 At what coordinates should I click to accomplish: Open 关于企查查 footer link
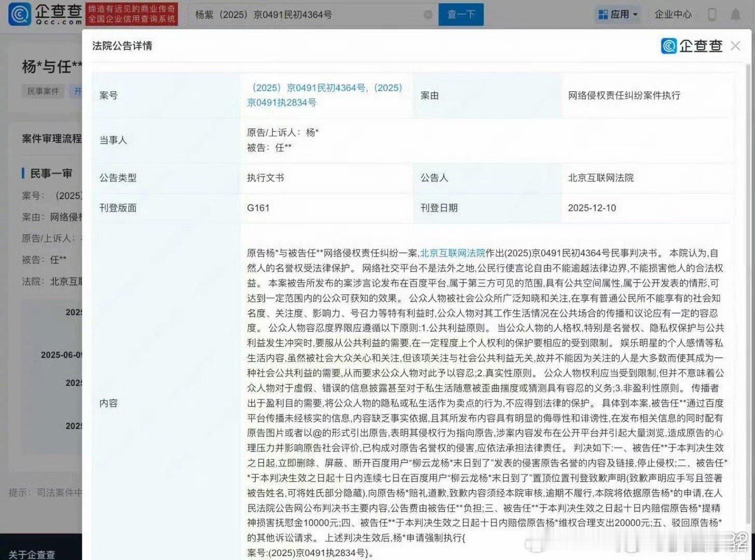tap(32, 554)
